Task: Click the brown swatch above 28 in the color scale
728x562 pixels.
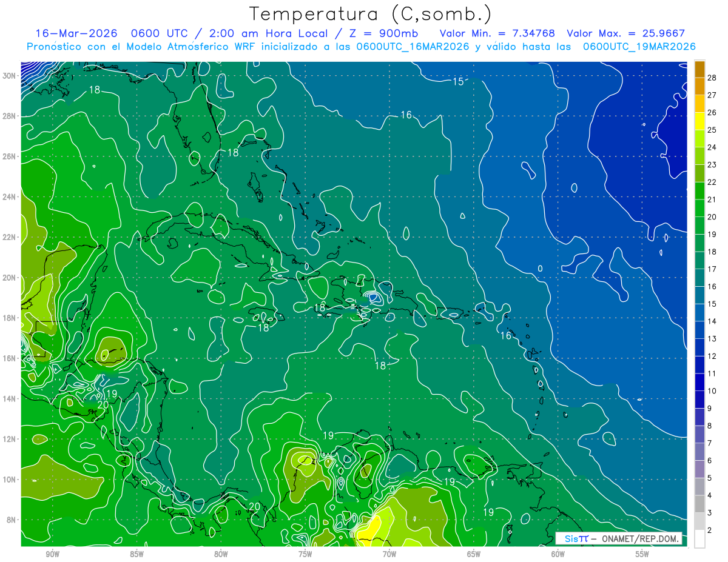Action: pyautogui.click(x=699, y=70)
